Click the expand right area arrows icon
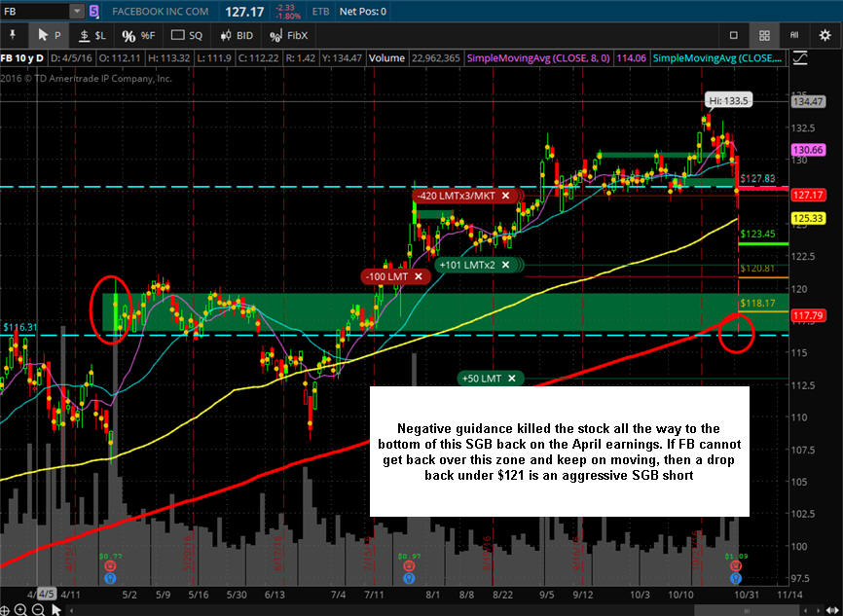 (833, 610)
